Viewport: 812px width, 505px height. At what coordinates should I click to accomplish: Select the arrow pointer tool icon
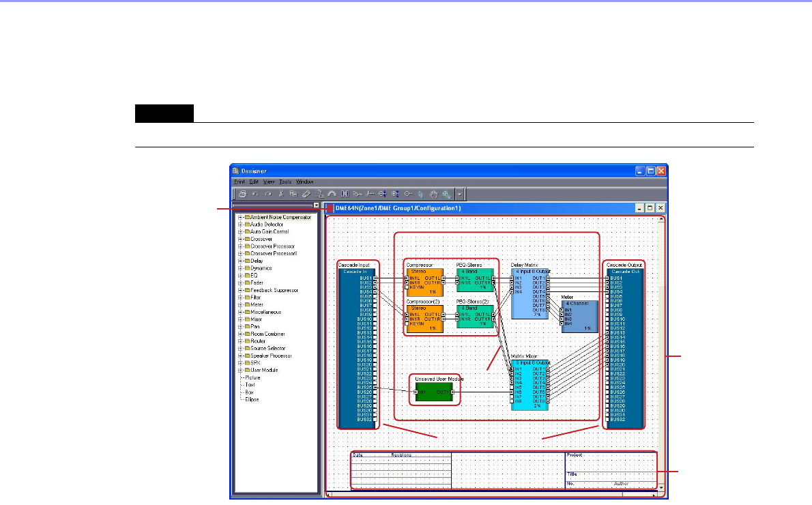click(x=420, y=194)
